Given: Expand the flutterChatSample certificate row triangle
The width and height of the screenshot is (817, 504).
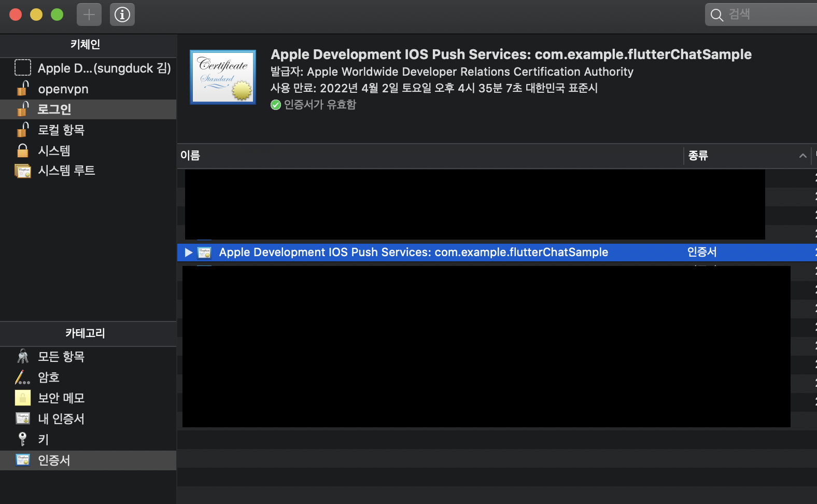Looking at the screenshot, I should tap(189, 253).
